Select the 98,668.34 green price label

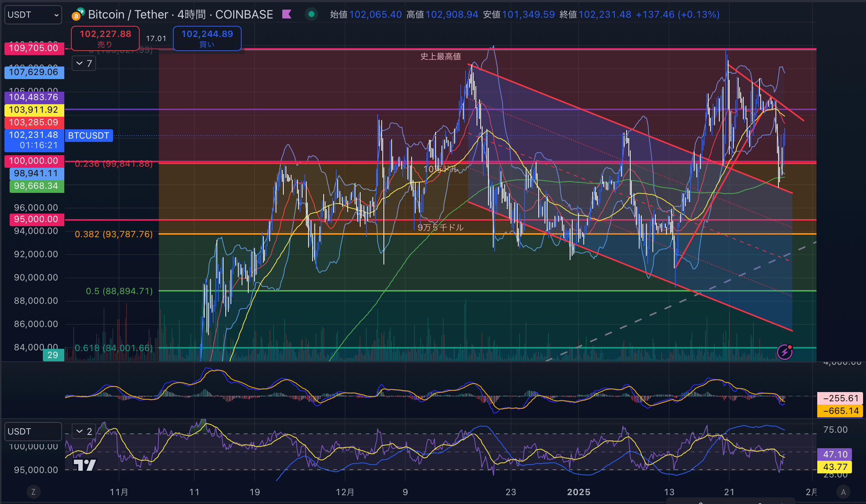pyautogui.click(x=37, y=186)
